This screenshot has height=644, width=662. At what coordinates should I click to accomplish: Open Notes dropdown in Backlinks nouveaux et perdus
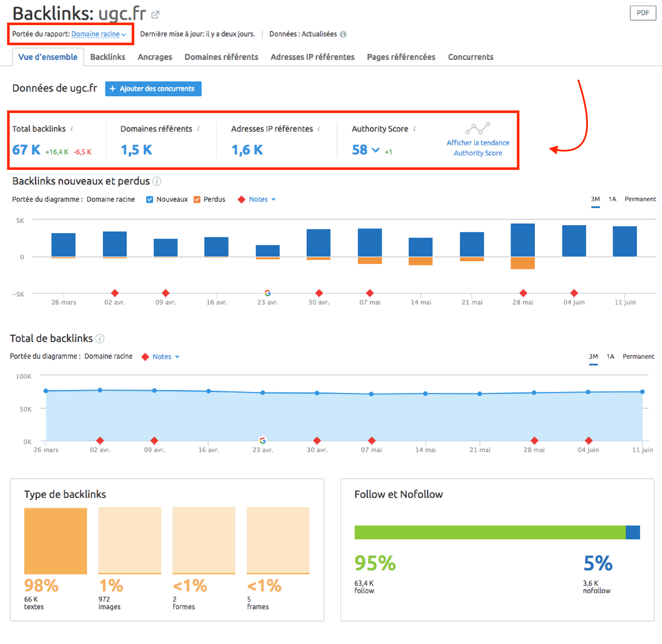[262, 200]
